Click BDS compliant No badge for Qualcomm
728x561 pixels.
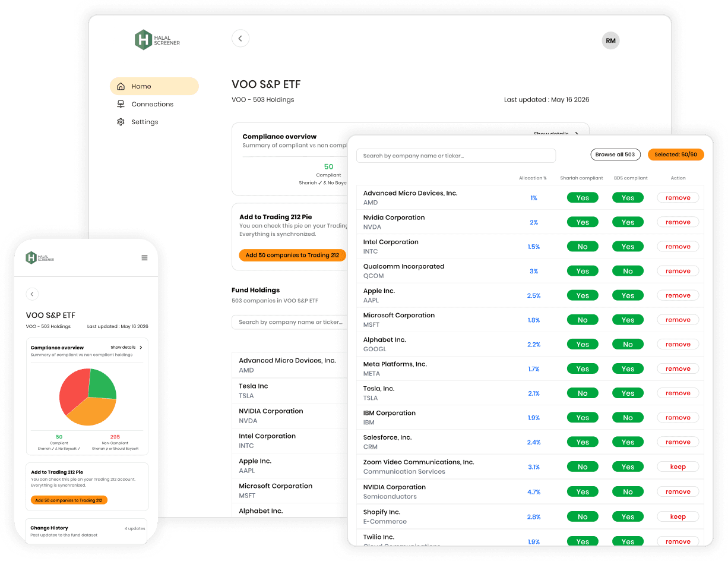pyautogui.click(x=628, y=271)
